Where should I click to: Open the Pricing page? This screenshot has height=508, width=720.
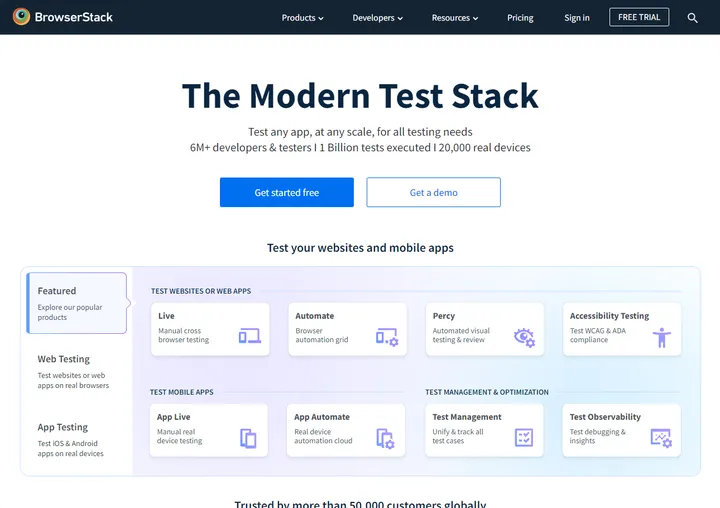520,18
